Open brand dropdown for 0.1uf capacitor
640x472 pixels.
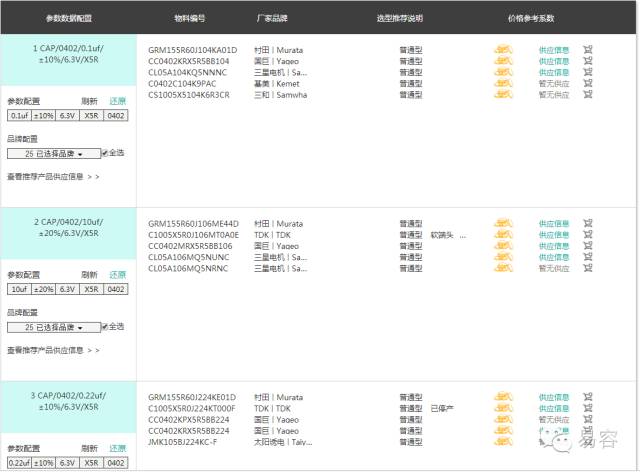coord(54,154)
